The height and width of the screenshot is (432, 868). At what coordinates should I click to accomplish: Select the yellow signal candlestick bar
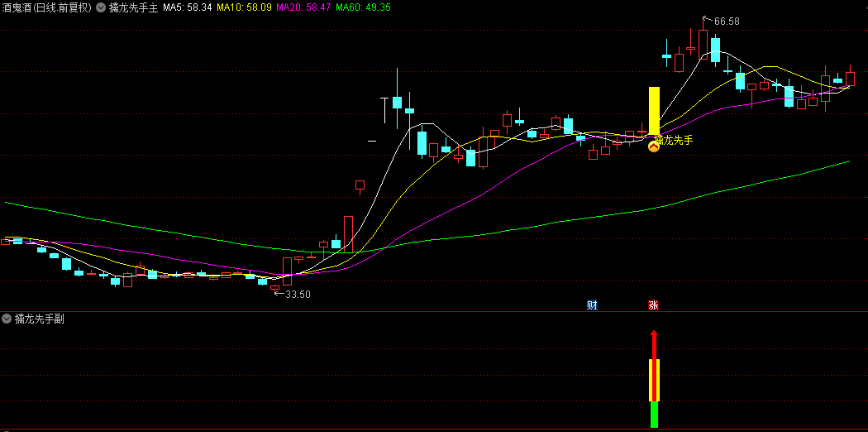(655, 111)
